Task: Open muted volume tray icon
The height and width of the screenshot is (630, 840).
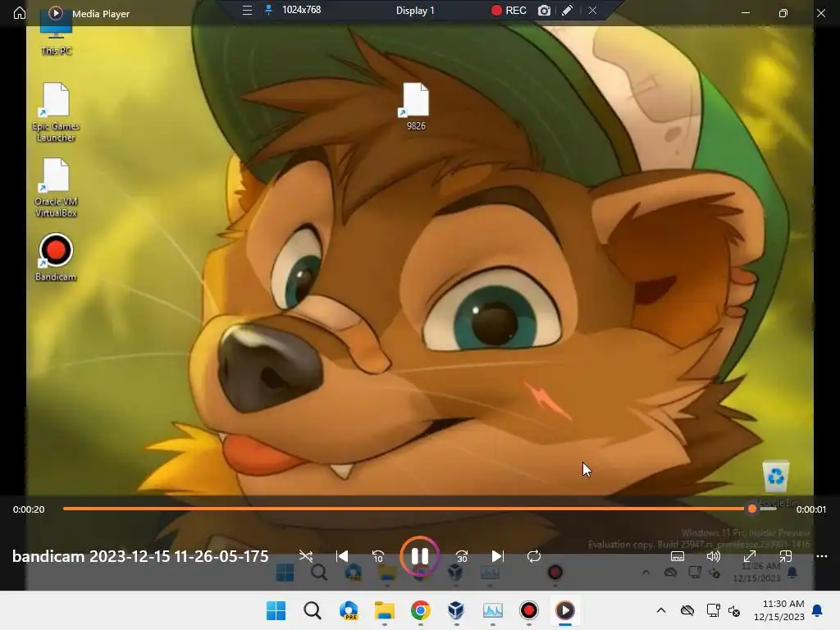Action: (x=734, y=610)
